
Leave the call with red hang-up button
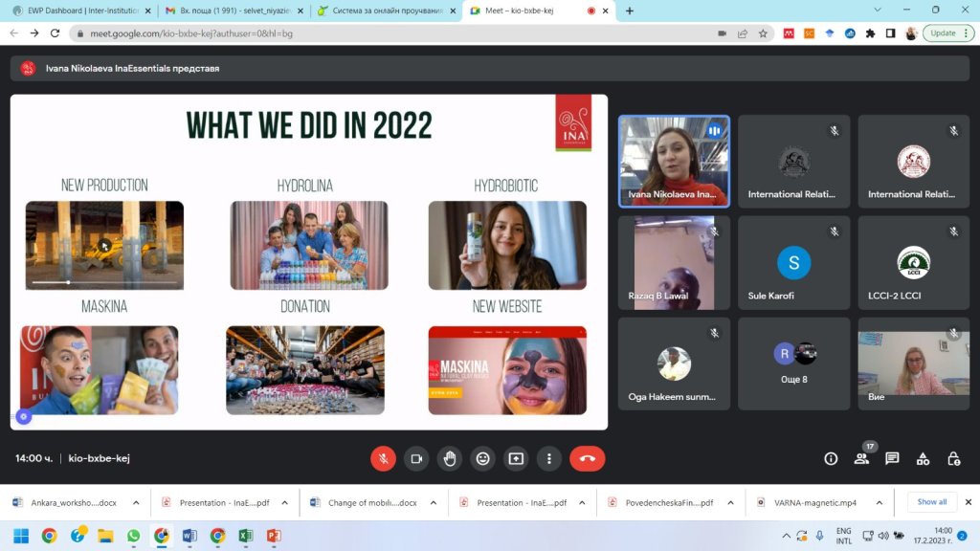[x=587, y=458]
